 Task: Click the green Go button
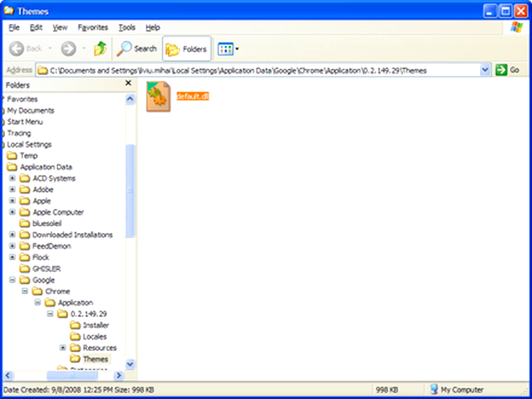coord(508,70)
